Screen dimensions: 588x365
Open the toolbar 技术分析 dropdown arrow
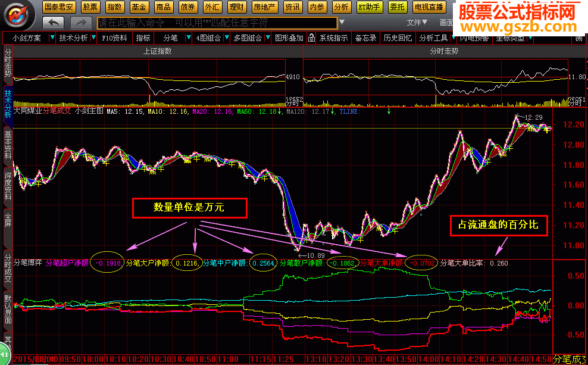coord(93,38)
